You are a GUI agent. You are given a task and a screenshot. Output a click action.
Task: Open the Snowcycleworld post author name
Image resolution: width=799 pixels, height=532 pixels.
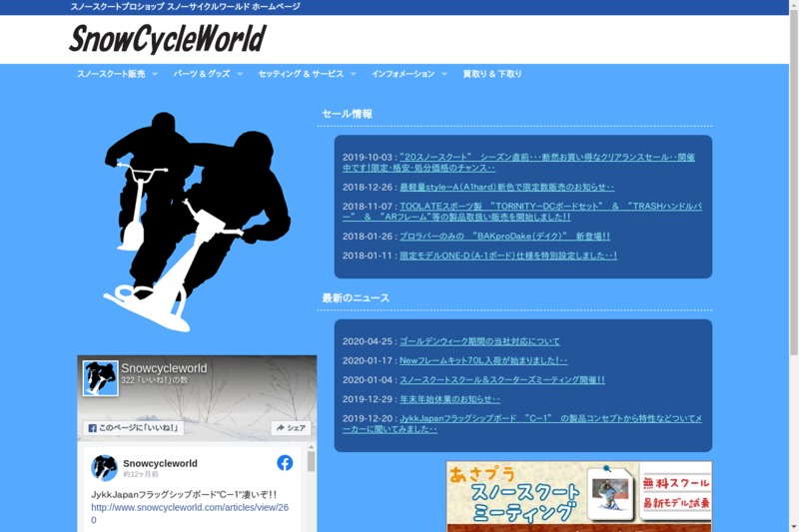(x=160, y=463)
